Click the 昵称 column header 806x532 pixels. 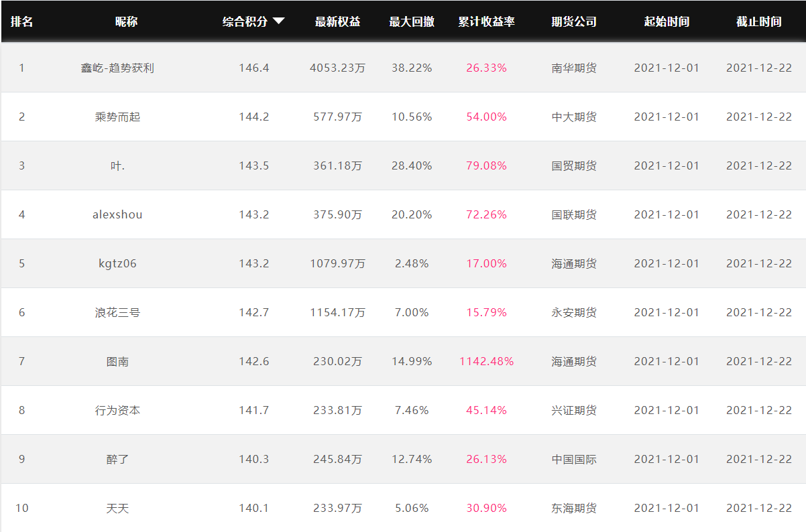126,21
